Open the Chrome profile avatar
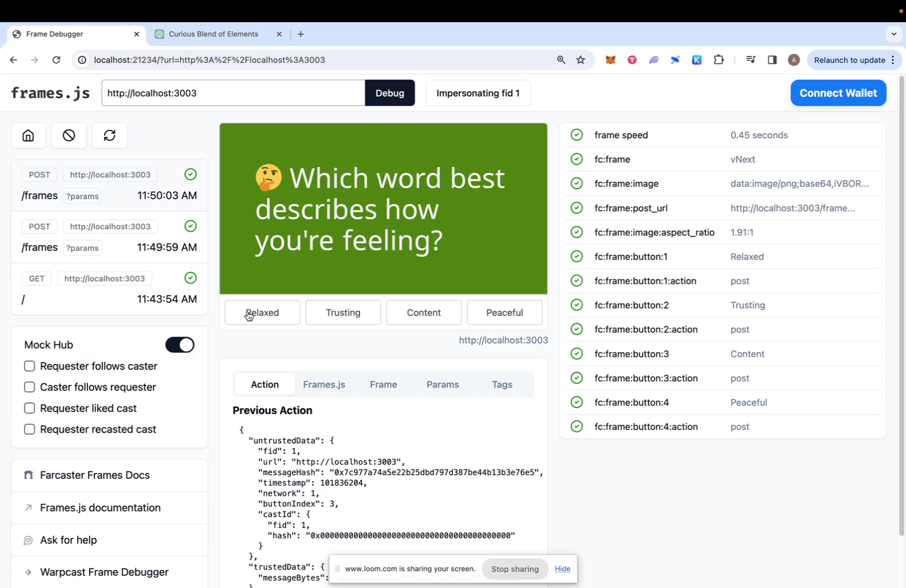This screenshot has height=588, width=906. 794,60
